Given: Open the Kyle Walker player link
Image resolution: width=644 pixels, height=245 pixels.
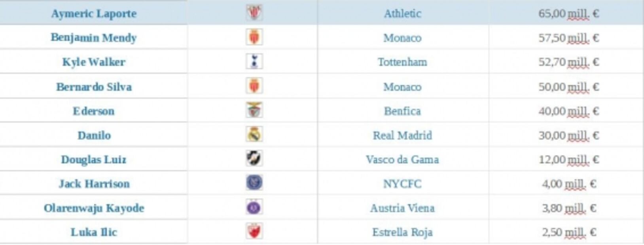Looking at the screenshot, I should pos(94,62).
